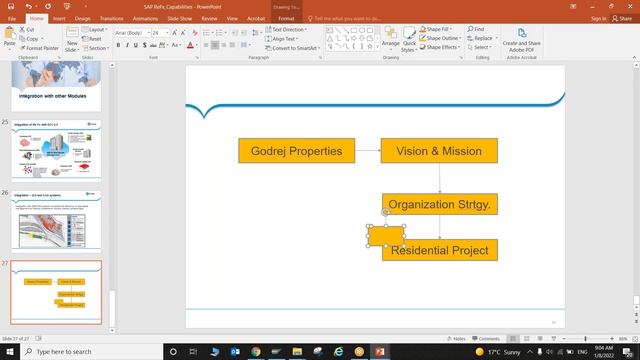This screenshot has width=640, height=360.
Task: Open the Drawing Tools Format tab
Action: pos(286,18)
